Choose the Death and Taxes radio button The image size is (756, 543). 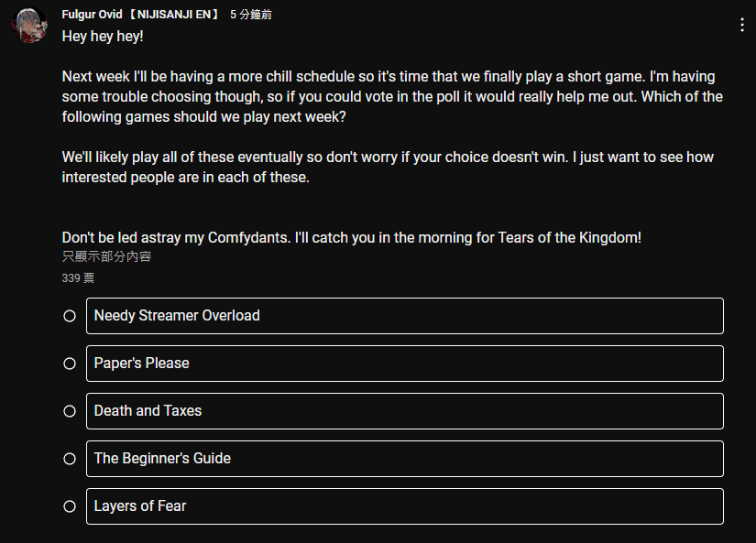tap(70, 411)
